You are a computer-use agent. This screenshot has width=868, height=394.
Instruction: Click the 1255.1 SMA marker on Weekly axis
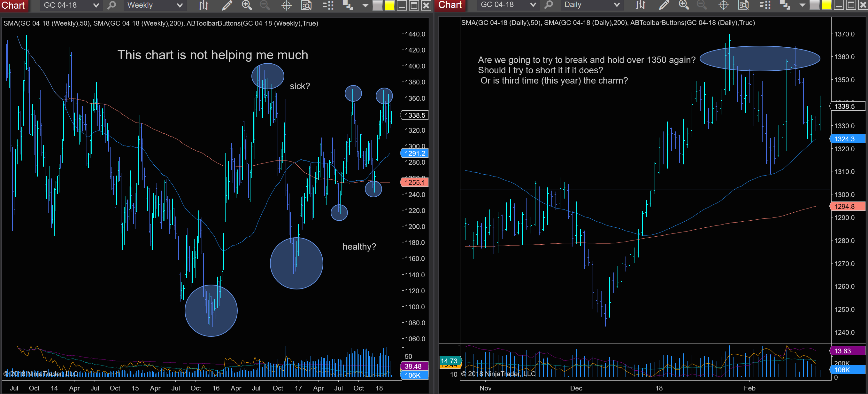415,183
